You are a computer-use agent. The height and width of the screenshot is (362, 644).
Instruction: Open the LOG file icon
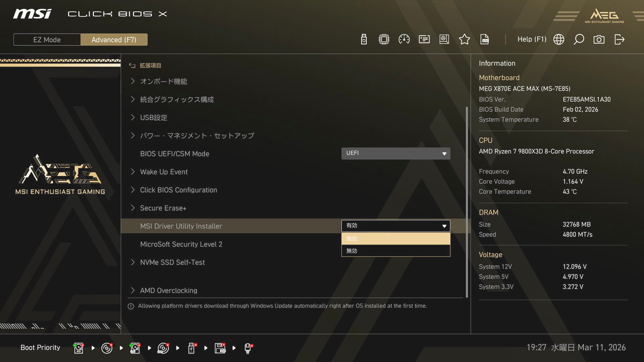tap(485, 39)
